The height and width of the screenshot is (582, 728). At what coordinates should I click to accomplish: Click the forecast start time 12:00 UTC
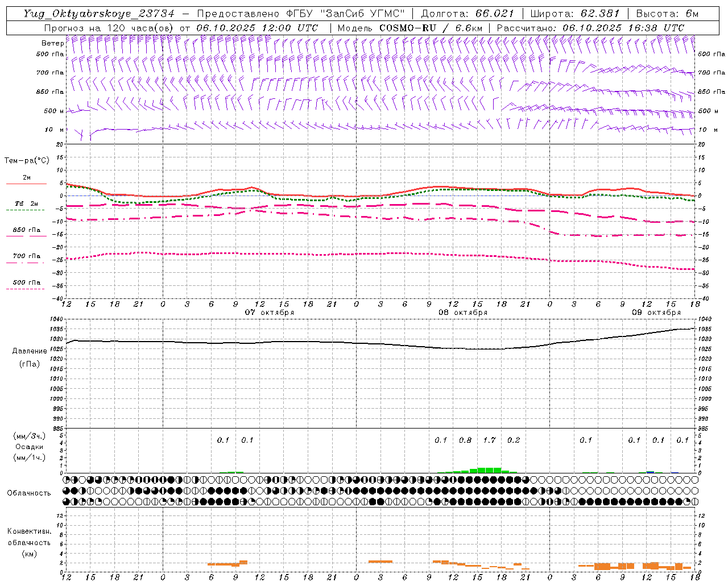(289, 28)
